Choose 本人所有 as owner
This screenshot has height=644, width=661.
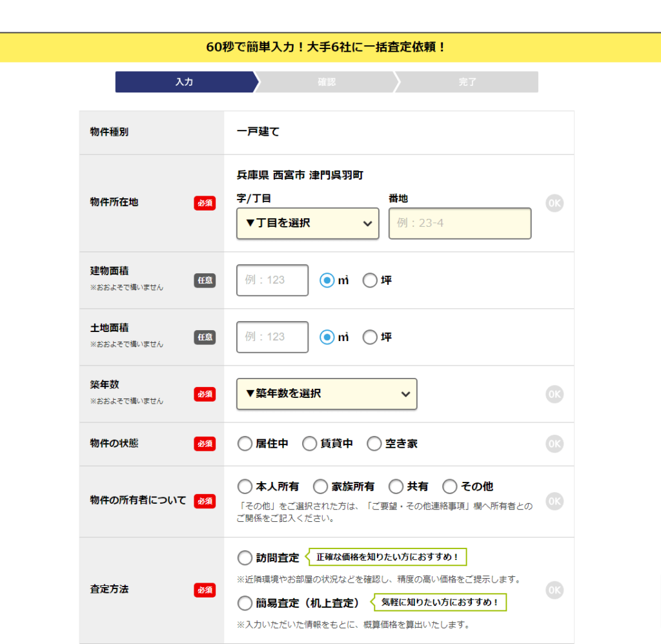[245, 486]
